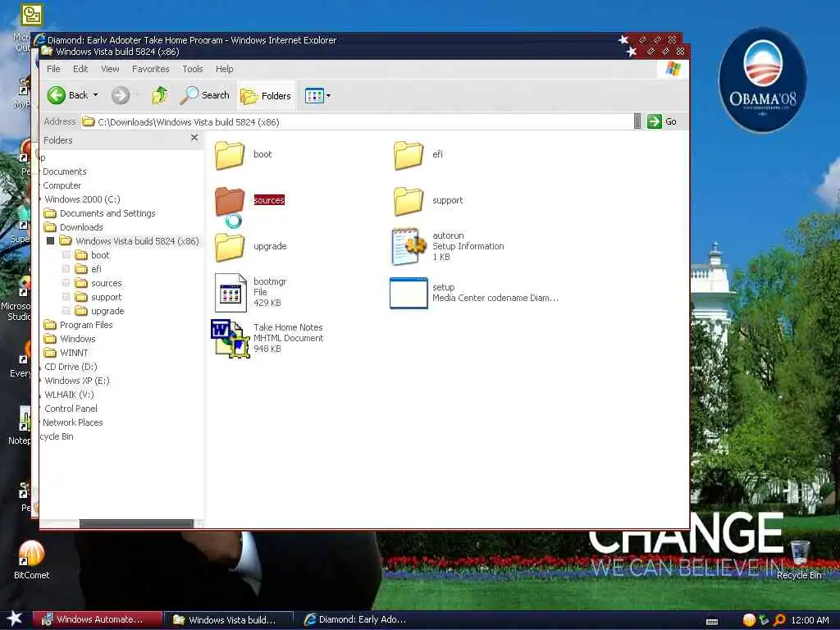Image resolution: width=840 pixels, height=630 pixels.
Task: Expand the sources node in folder tree
Action: (66, 283)
